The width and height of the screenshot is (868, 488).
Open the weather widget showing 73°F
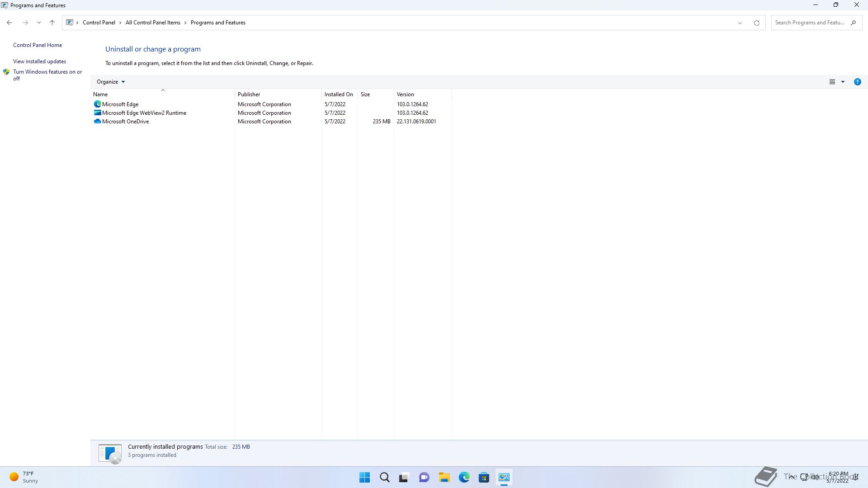[24, 477]
